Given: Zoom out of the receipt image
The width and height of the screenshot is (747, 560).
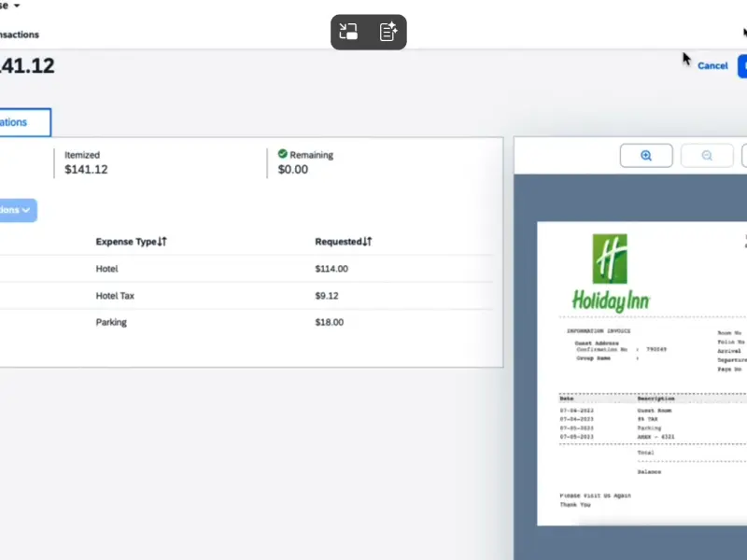Looking at the screenshot, I should coord(707,156).
